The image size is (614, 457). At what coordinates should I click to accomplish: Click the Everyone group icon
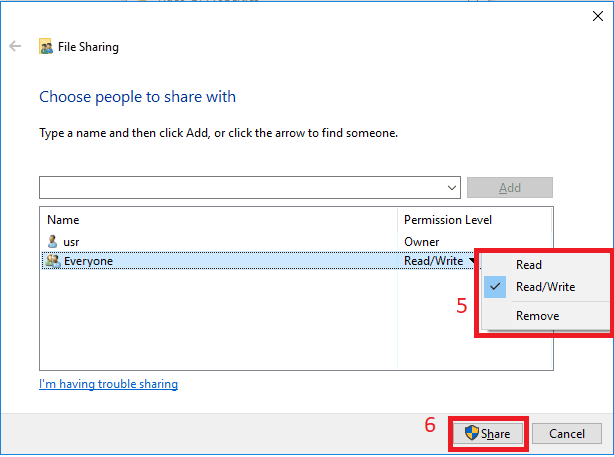click(x=53, y=261)
